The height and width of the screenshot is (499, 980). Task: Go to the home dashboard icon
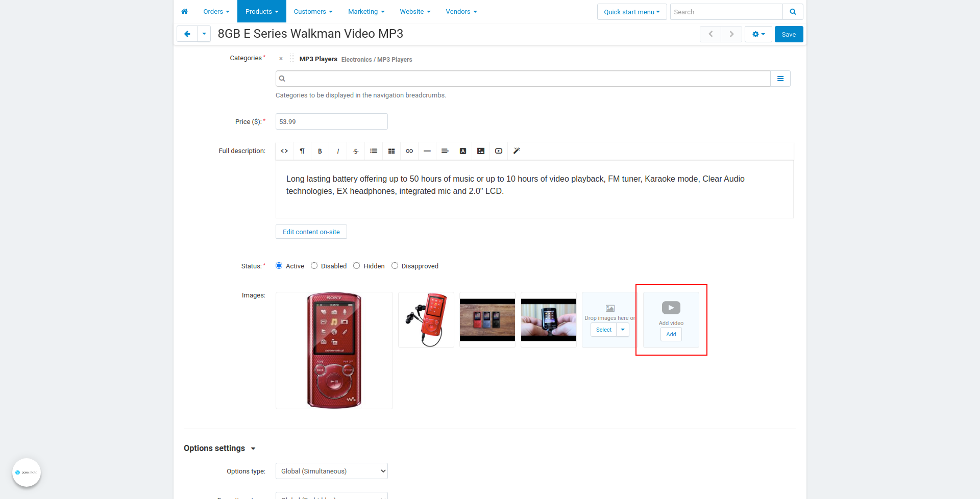(x=184, y=11)
